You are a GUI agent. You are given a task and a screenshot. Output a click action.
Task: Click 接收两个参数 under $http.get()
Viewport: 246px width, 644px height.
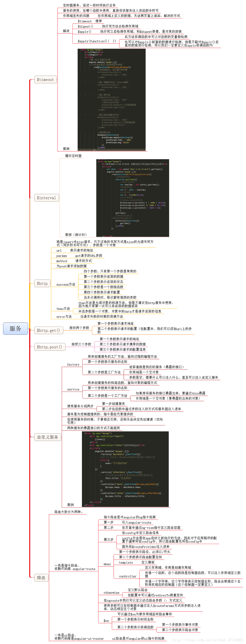click(79, 328)
